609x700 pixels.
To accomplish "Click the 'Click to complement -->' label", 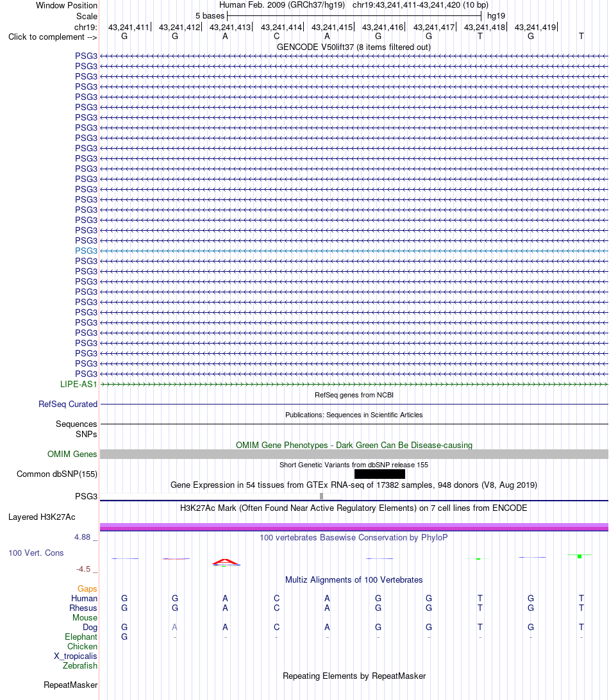I will click(x=53, y=37).
